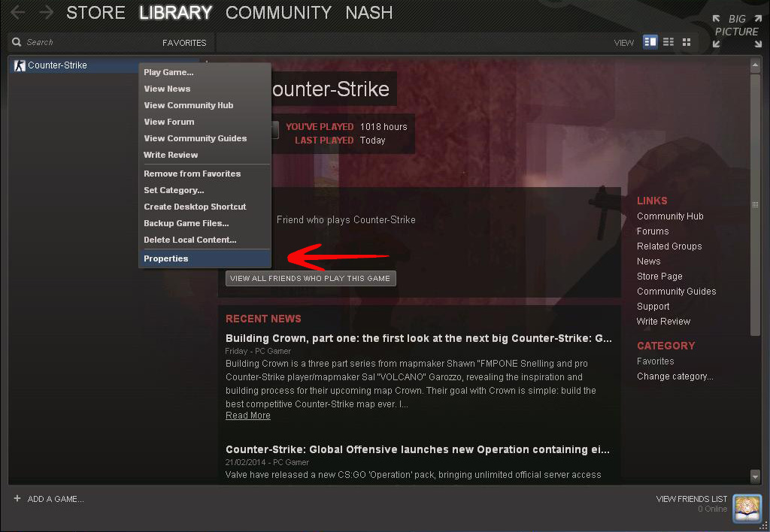Open Store Page link
Screen dimensions: 770x532
pos(659,277)
